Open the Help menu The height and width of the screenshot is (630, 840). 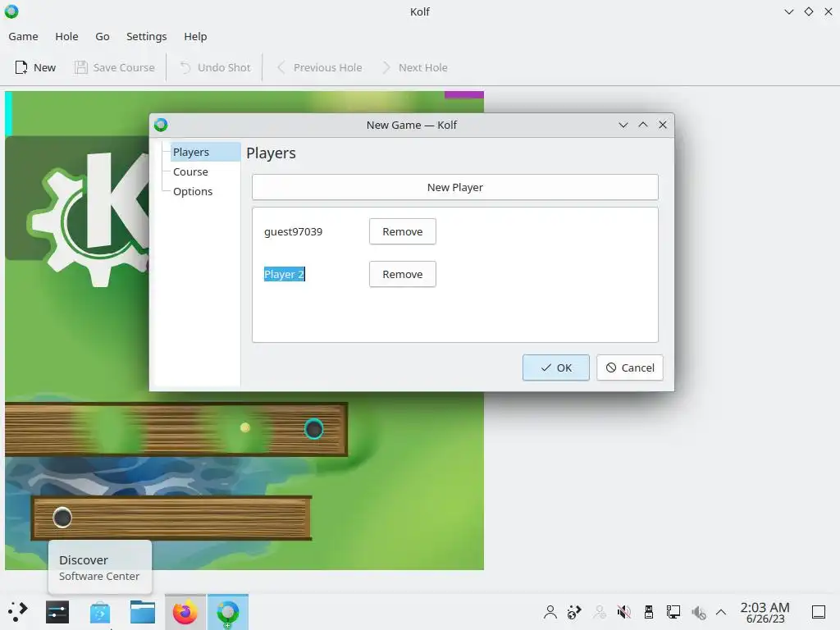point(195,36)
